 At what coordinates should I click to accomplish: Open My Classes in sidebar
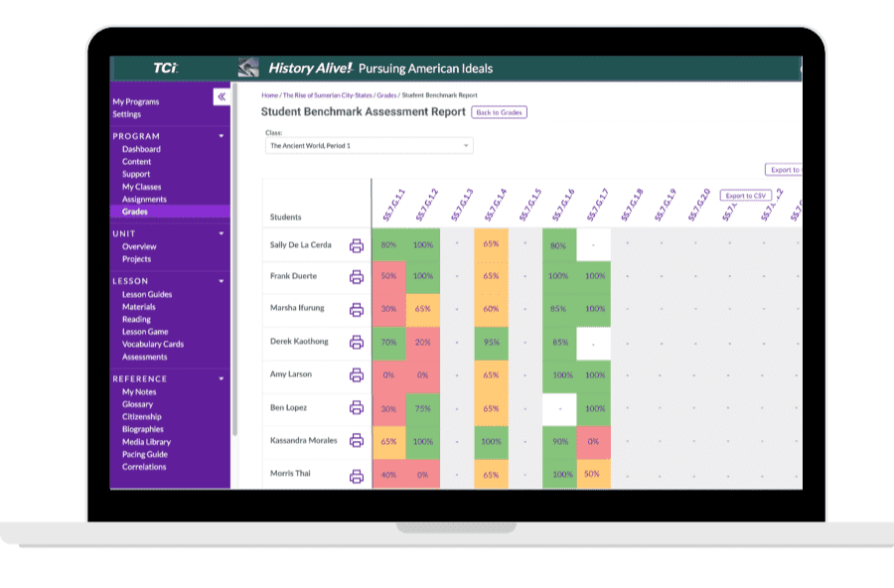pos(141,187)
